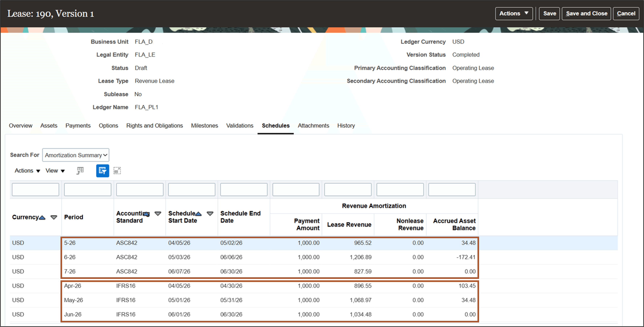The image size is (644, 327).
Task: Sort Schedule Start Date descending arrow
Action: coord(210,214)
